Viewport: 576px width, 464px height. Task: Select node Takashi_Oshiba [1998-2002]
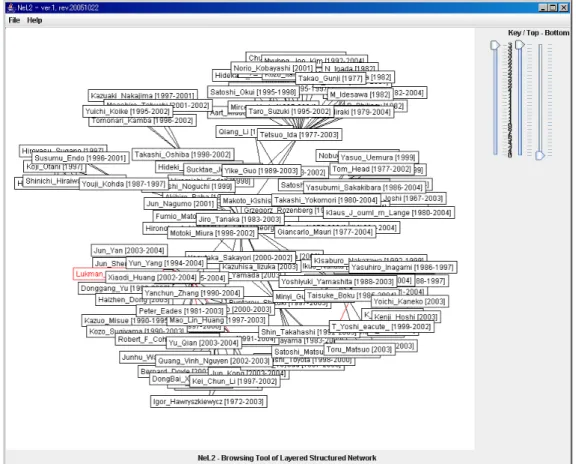tap(183, 154)
